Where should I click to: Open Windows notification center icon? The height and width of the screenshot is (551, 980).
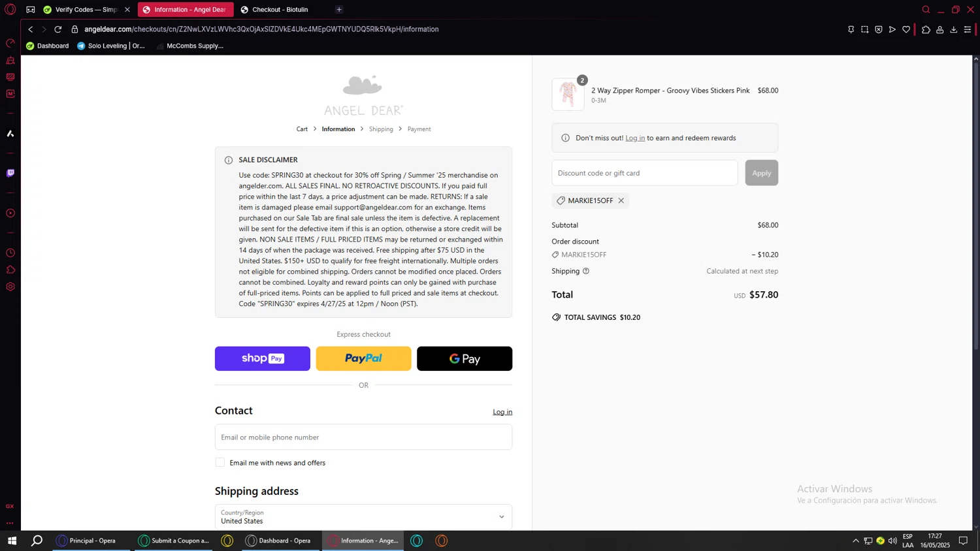(x=963, y=541)
